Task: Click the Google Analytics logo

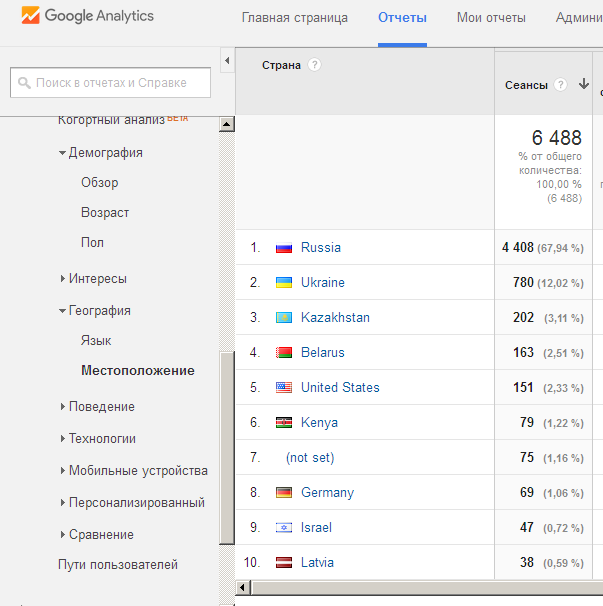Action: click(88, 15)
